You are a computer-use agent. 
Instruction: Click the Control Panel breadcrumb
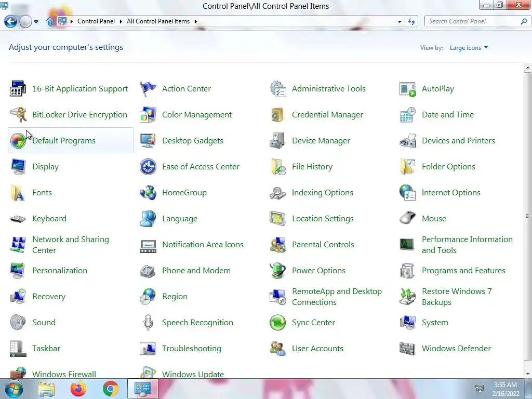(96, 21)
